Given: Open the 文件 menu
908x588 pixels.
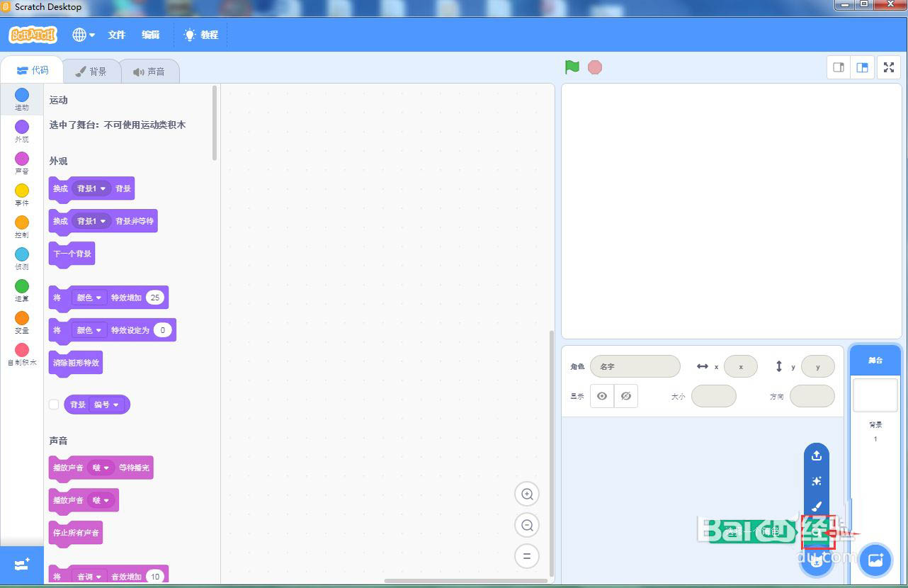Looking at the screenshot, I should tap(117, 35).
